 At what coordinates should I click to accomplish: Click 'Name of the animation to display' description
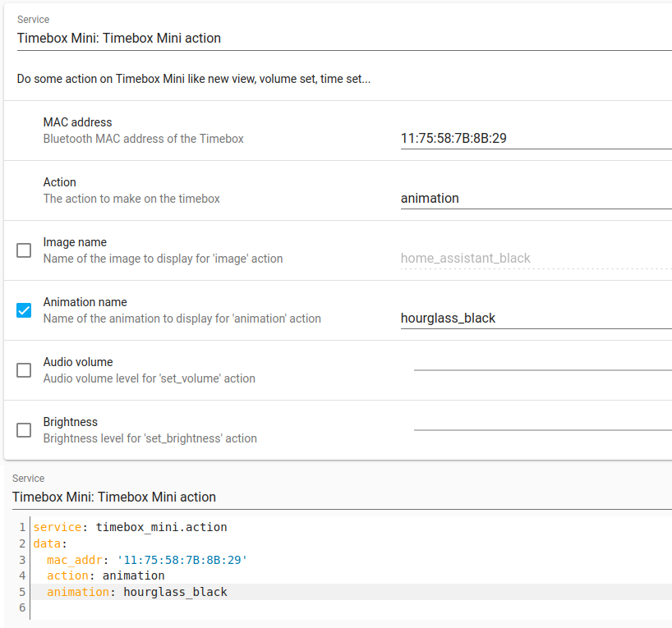182,319
